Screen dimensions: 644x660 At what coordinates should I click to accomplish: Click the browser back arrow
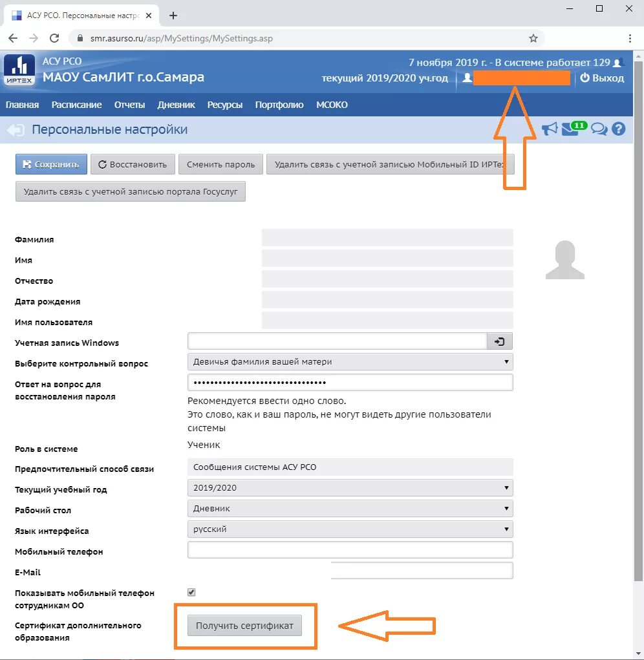point(13,38)
